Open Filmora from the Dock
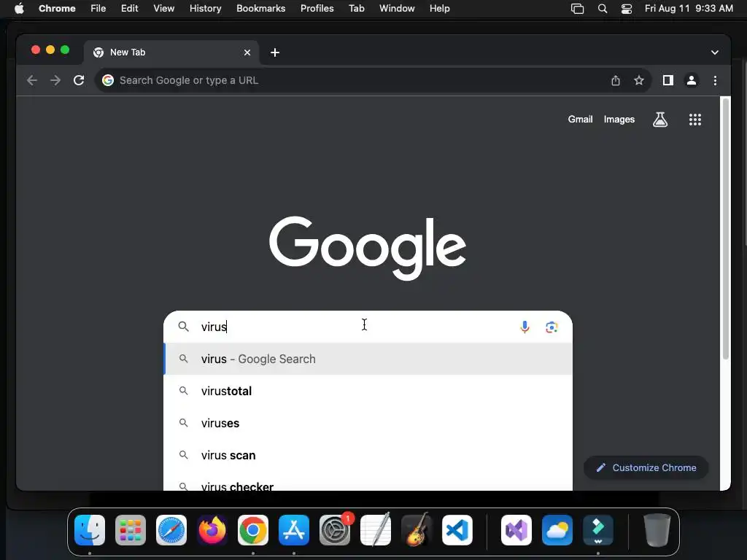This screenshot has width=747, height=560. [598, 530]
